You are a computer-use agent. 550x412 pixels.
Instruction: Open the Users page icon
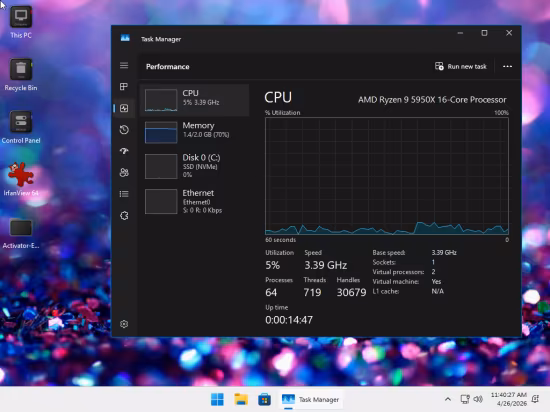124,173
